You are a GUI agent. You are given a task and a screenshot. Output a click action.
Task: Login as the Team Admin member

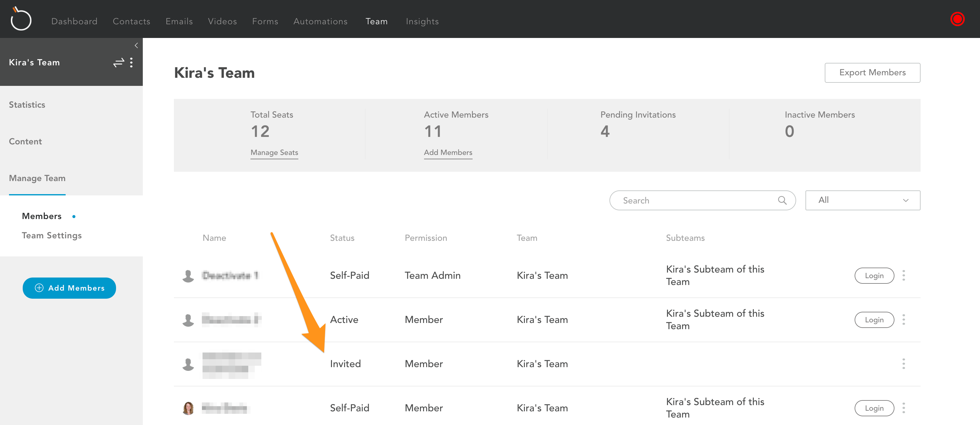(874, 275)
